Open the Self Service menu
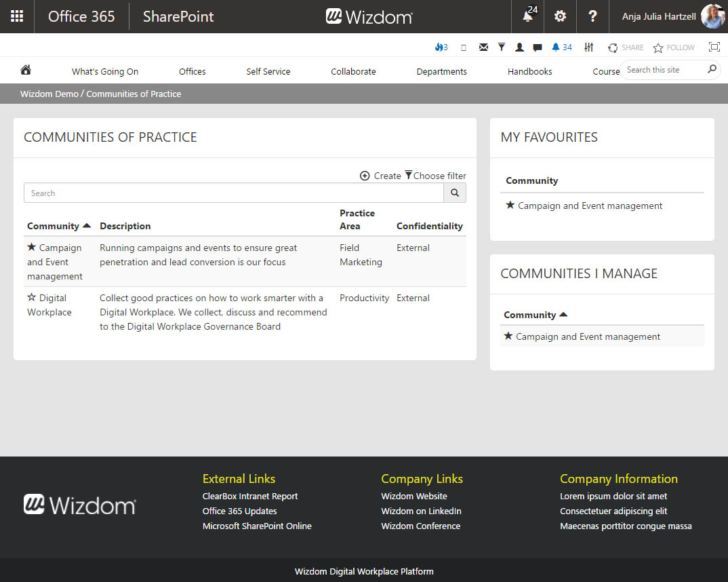This screenshot has height=582, width=728. pos(268,71)
